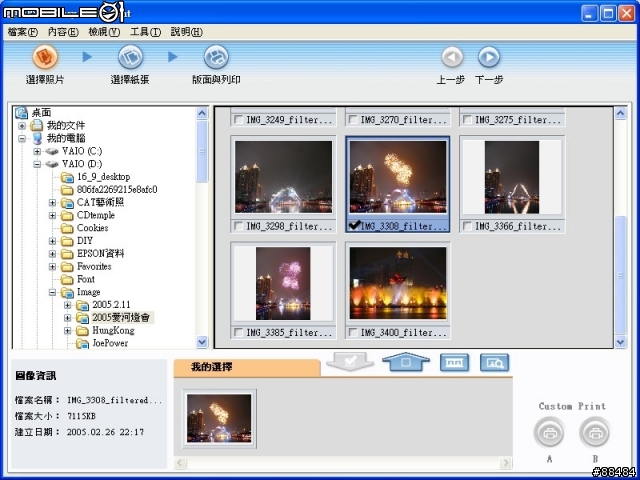Viewport: 640px width, 480px height.
Task: Select the 桌面 desktop icon in tree
Action: (21, 113)
